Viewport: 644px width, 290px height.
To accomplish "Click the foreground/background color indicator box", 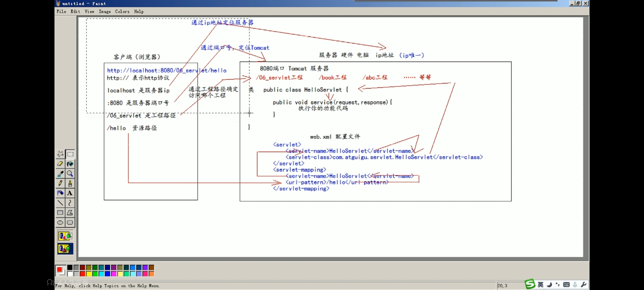I will click(x=60, y=270).
